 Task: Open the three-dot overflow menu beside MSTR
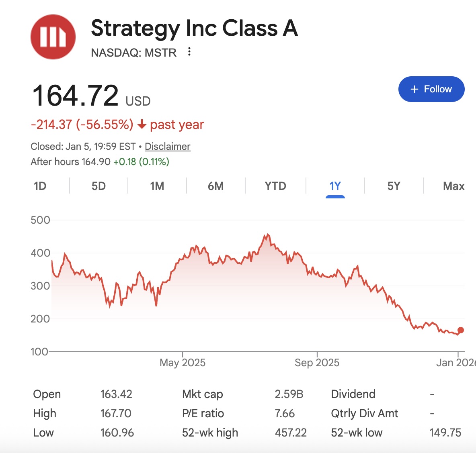[189, 52]
